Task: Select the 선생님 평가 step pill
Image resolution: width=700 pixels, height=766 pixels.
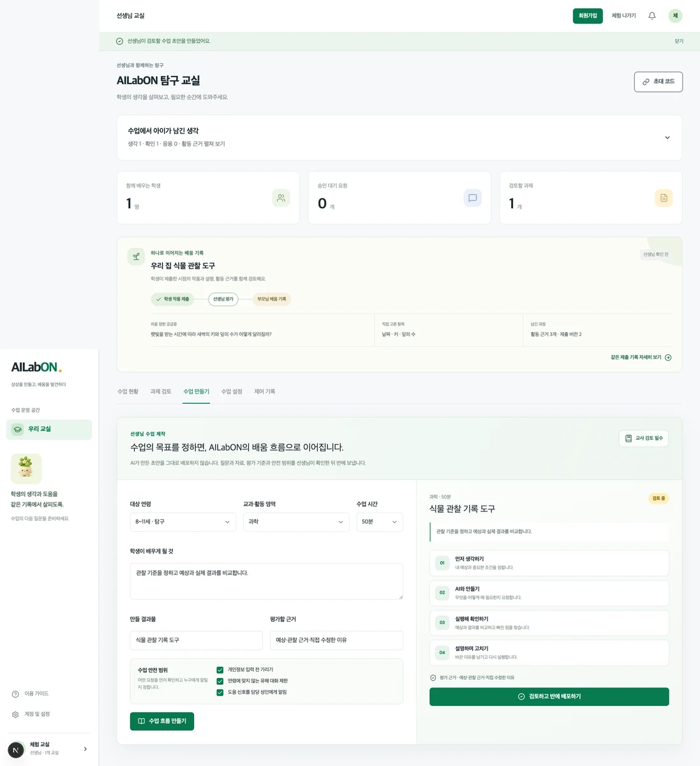Action: (223, 299)
